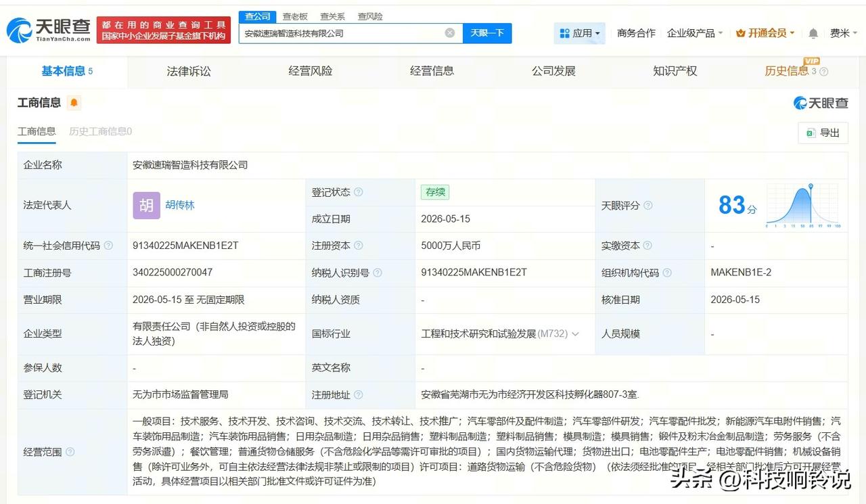866x504 pixels.
Task: Click 导出 export button
Action: click(x=823, y=133)
